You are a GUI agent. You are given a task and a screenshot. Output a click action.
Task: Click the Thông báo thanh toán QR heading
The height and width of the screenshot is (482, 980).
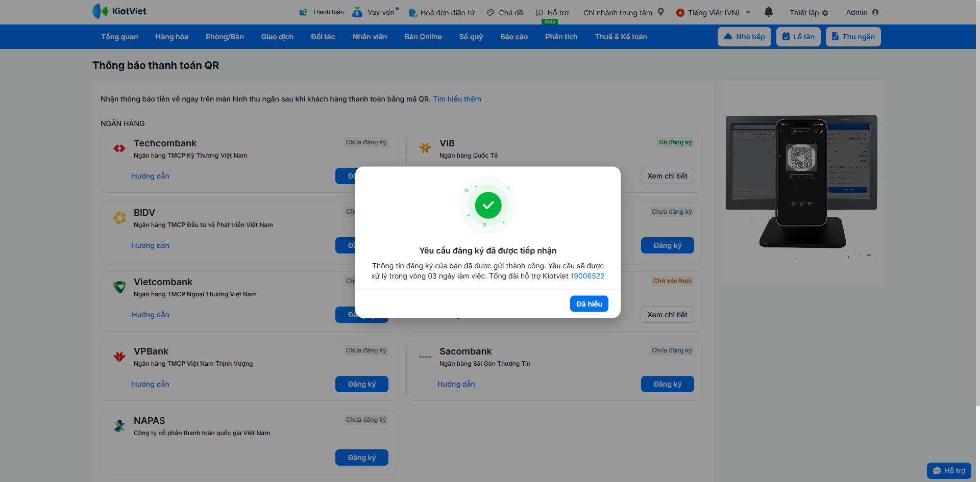coord(156,65)
